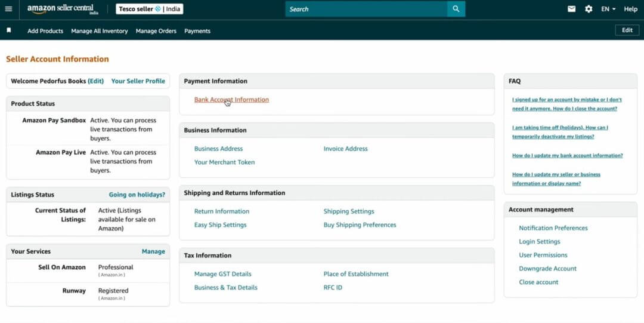The image size is (644, 323).
Task: Open FAQ on updating bank account information
Action: coord(567,156)
